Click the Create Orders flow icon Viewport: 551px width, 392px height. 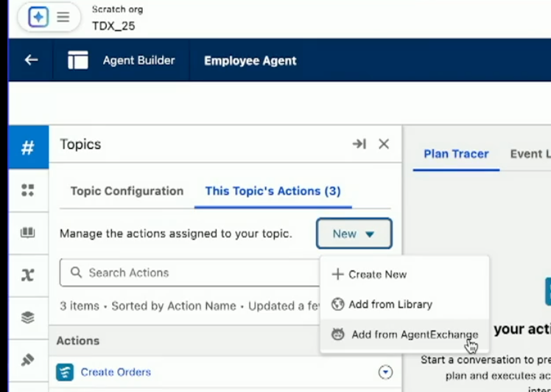coord(65,372)
